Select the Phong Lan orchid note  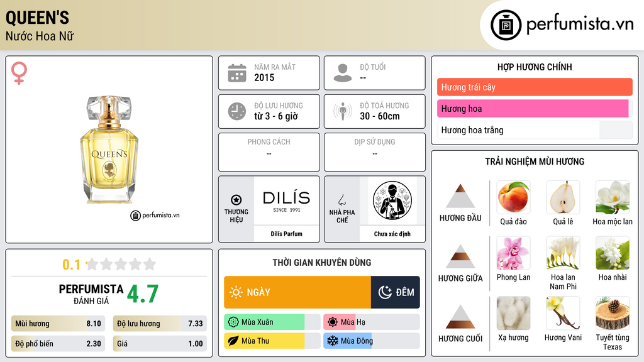click(513, 253)
